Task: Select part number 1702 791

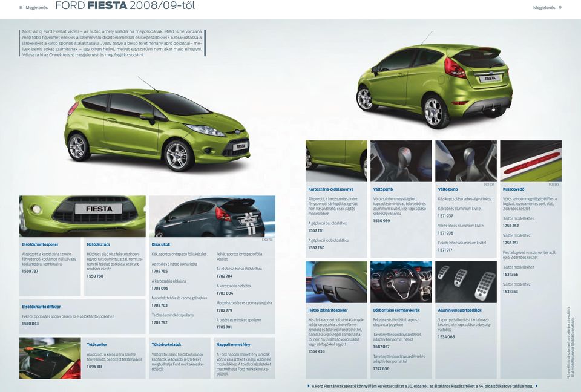Action: point(224,327)
